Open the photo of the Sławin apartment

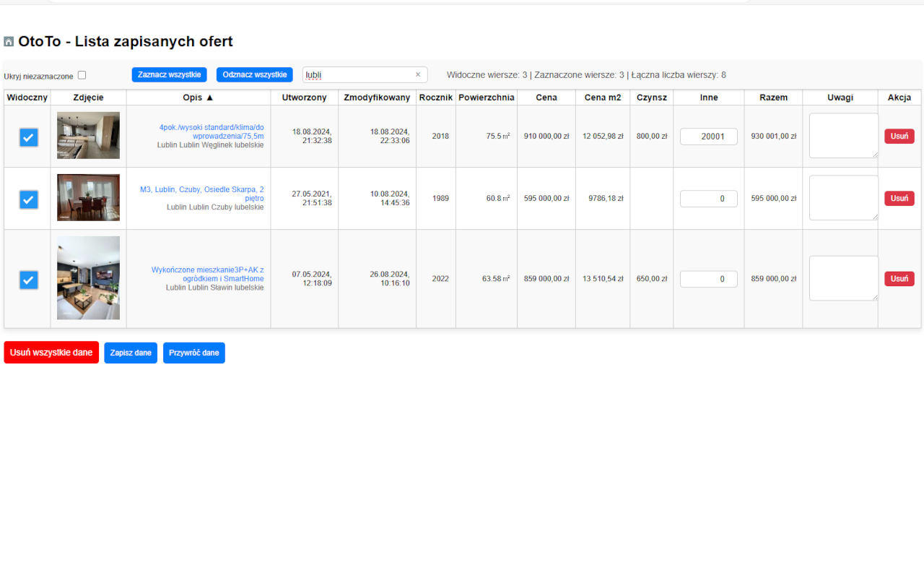(x=89, y=278)
